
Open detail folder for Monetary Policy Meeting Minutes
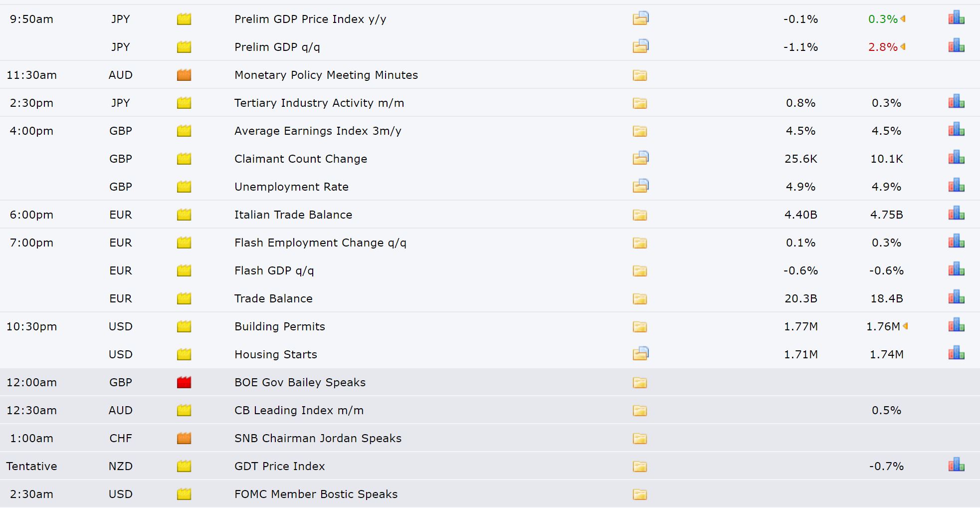coord(640,75)
